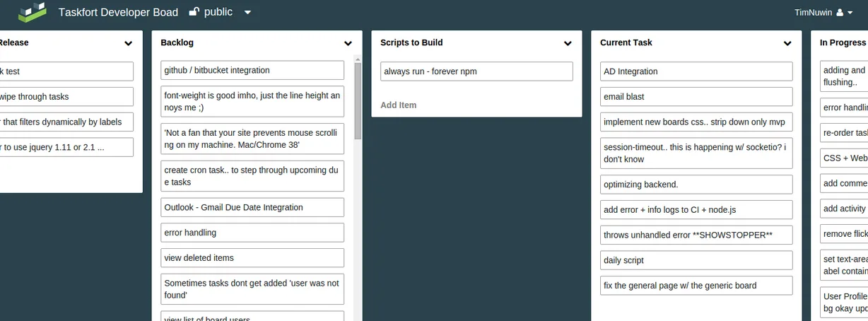Open the TimNuwin user menu
868x321 pixels.
[823, 12]
